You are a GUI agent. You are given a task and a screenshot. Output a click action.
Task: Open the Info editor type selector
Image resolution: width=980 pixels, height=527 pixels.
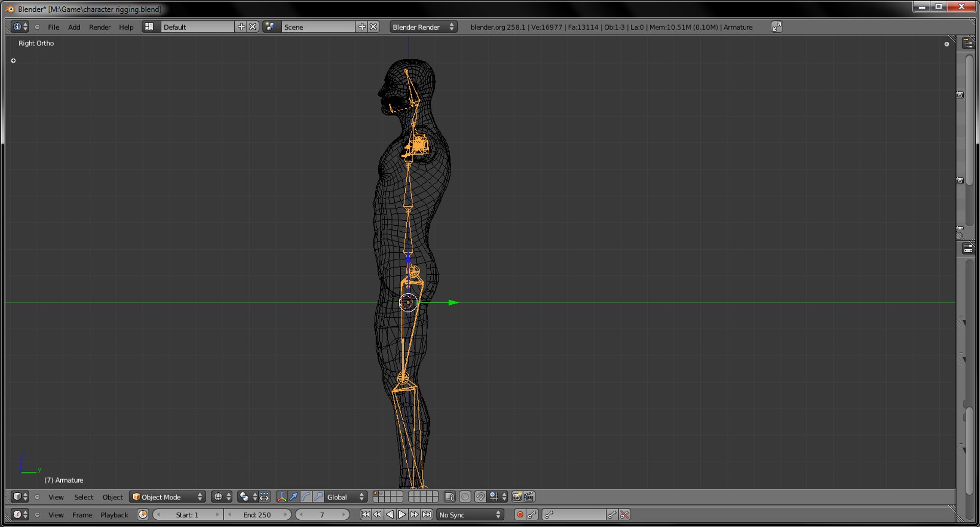click(x=20, y=27)
